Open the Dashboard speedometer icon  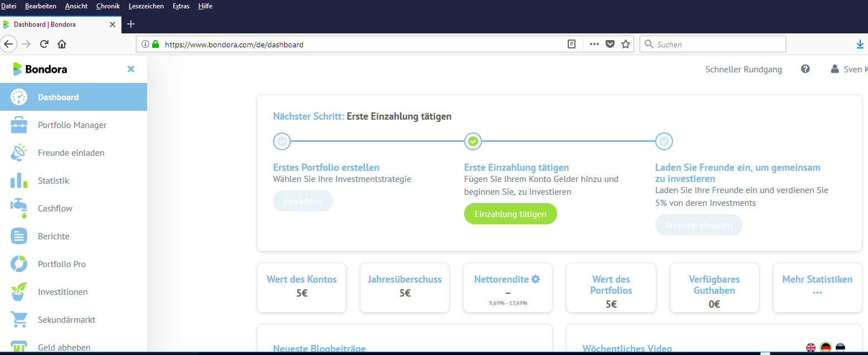click(x=19, y=97)
